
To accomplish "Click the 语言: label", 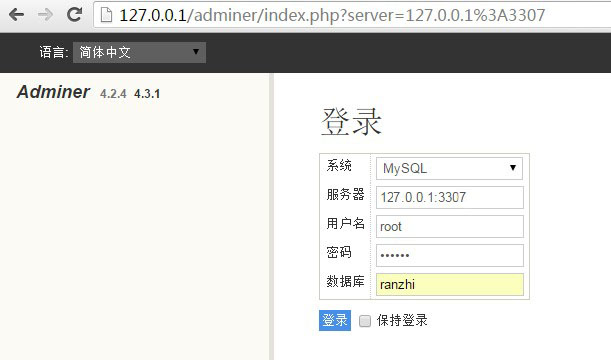I will [x=54, y=52].
